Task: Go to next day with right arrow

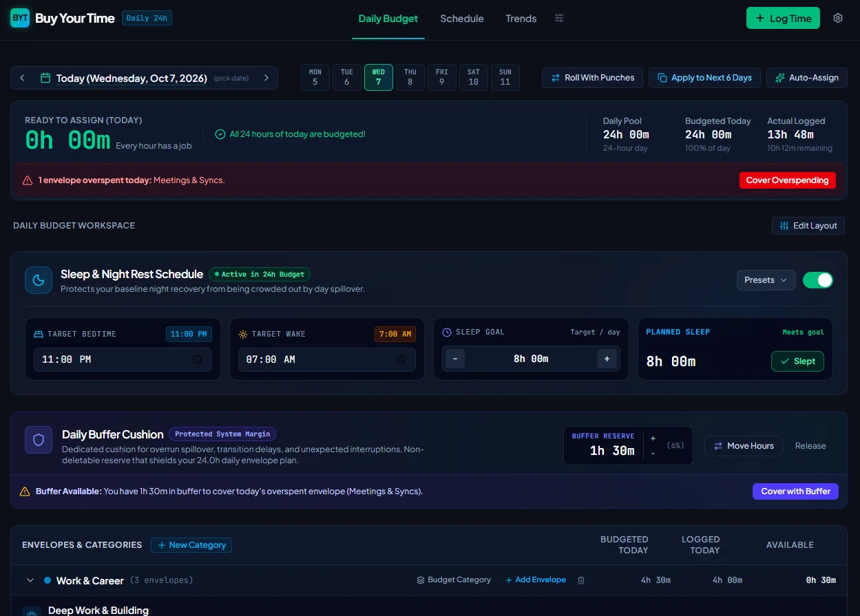Action: tap(266, 78)
